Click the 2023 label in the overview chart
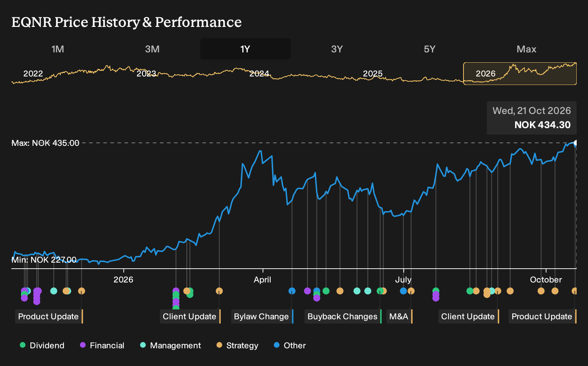The image size is (588, 366). (x=146, y=74)
